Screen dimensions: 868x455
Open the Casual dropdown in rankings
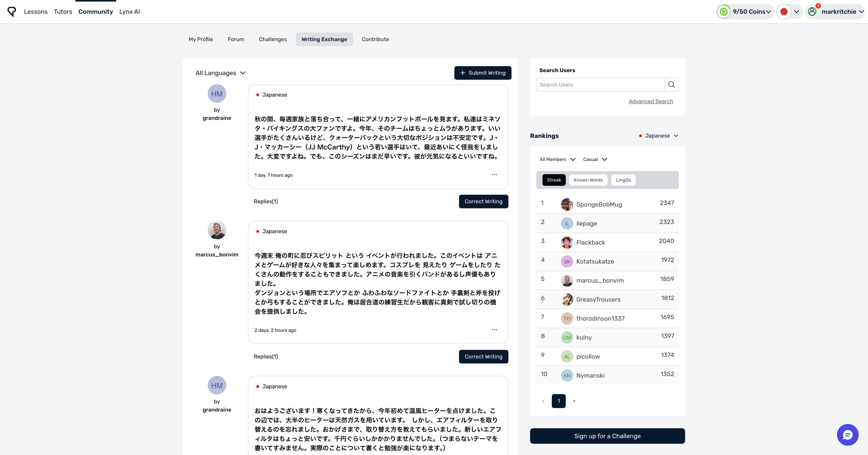pyautogui.click(x=595, y=159)
